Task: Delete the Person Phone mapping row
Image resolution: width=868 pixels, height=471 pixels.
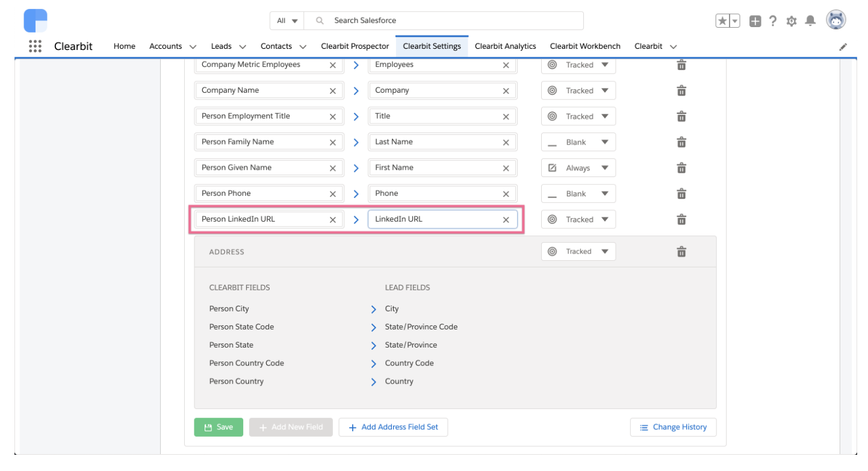Action: [681, 194]
